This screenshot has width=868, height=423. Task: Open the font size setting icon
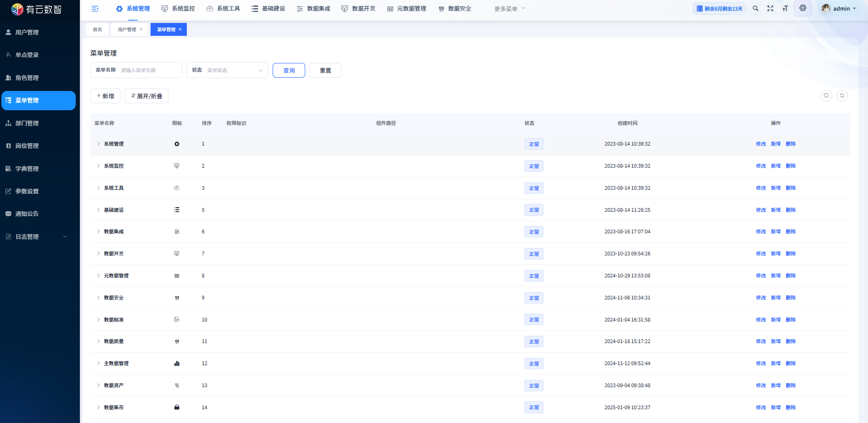pyautogui.click(x=785, y=9)
